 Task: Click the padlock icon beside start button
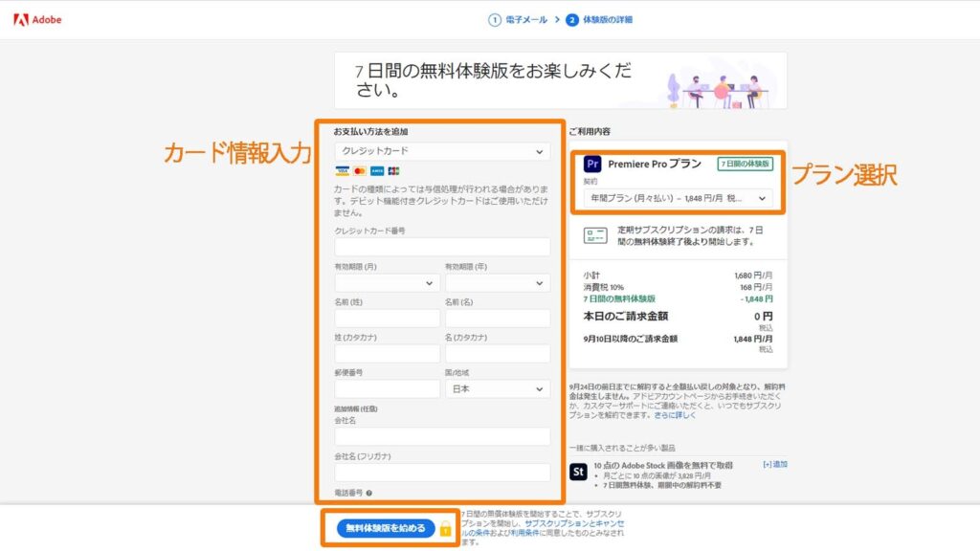[445, 528]
